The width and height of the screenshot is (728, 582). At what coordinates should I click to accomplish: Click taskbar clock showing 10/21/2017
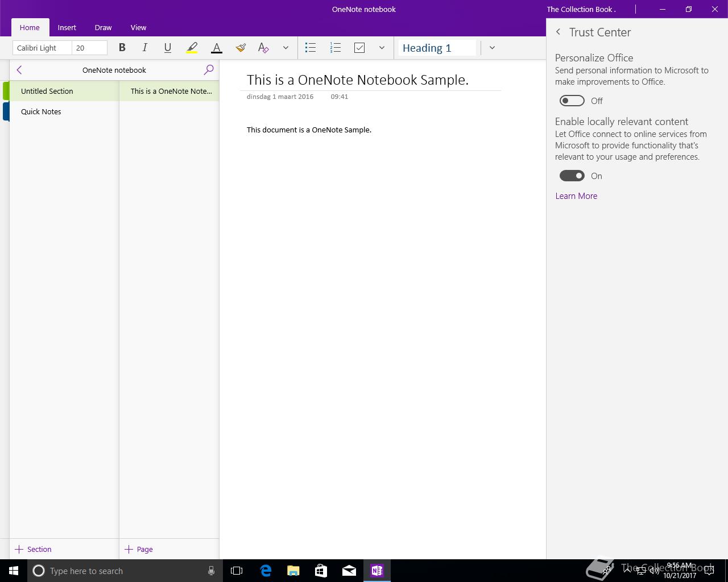[680, 571]
